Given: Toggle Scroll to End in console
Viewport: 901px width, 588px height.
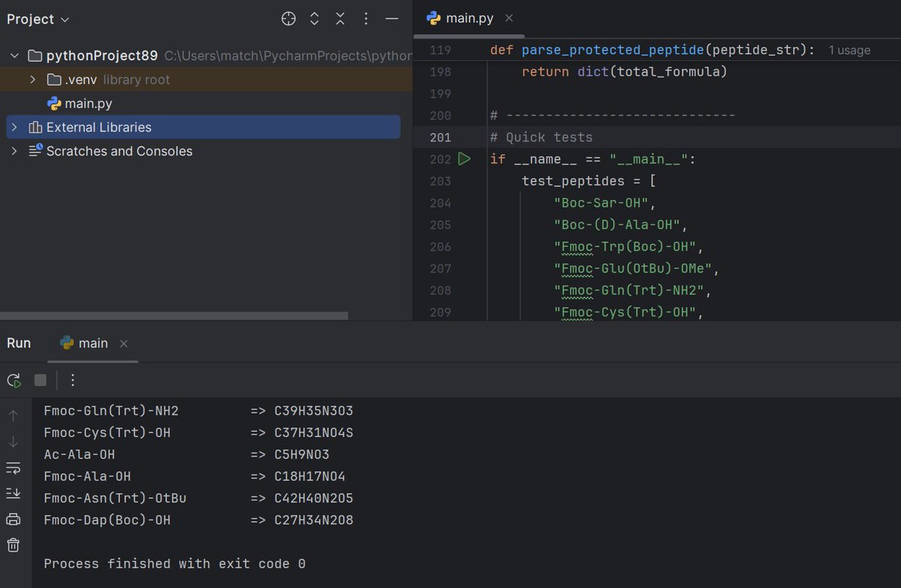Looking at the screenshot, I should pyautogui.click(x=14, y=493).
